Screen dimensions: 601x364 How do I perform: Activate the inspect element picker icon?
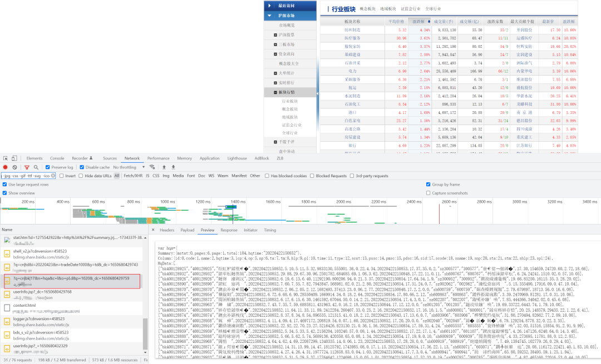pyautogui.click(x=6, y=158)
